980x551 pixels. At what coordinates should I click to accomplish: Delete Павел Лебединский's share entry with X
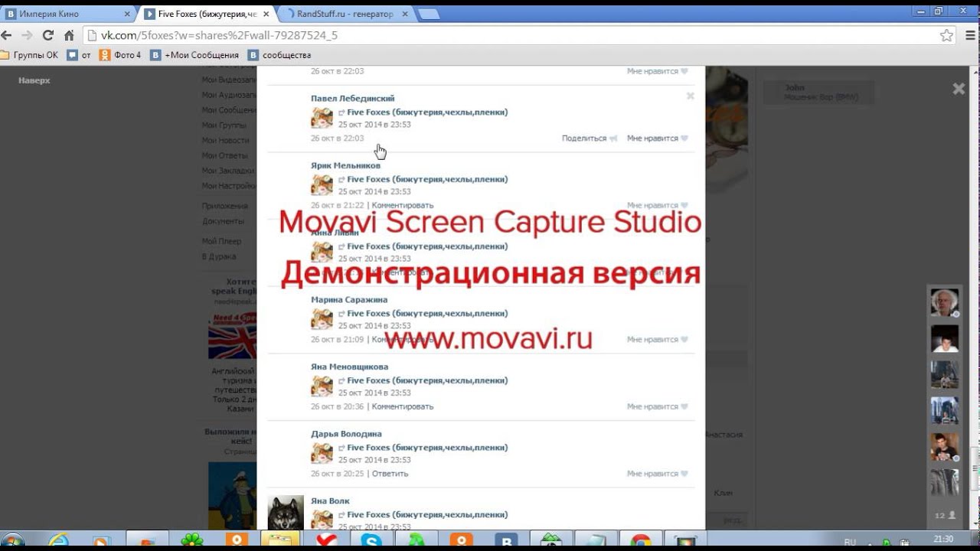coord(690,96)
